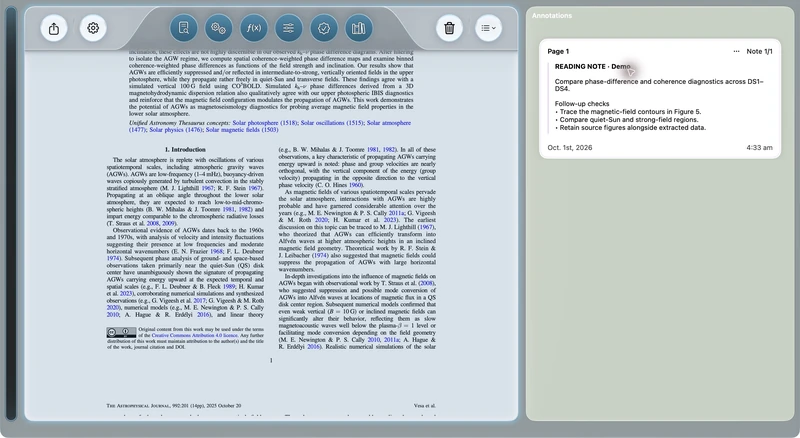Click the Creative Commons license badge
Image resolution: width=800 pixels, height=438 pixels.
[x=121, y=333]
